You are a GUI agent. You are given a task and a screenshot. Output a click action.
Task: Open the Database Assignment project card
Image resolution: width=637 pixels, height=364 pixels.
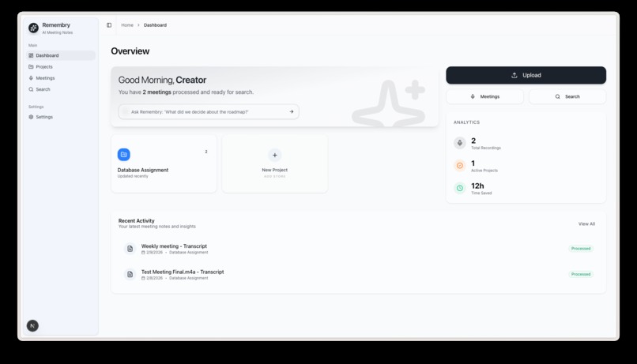pyautogui.click(x=164, y=163)
